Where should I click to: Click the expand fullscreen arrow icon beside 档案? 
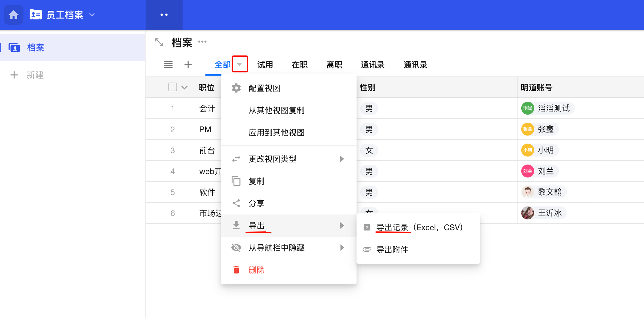159,42
